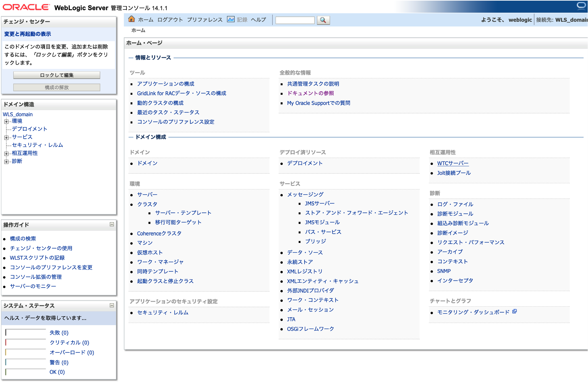Click the search magnifier button
The height and width of the screenshot is (384, 588).
click(323, 20)
